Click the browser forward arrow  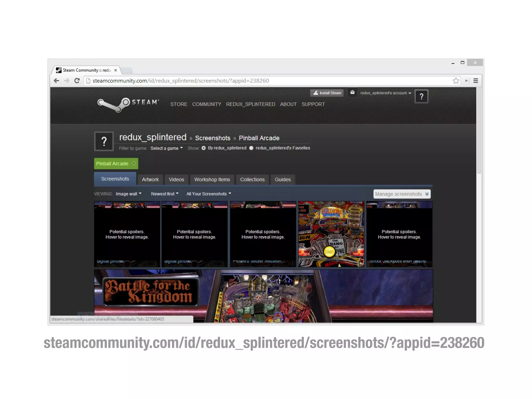click(67, 81)
